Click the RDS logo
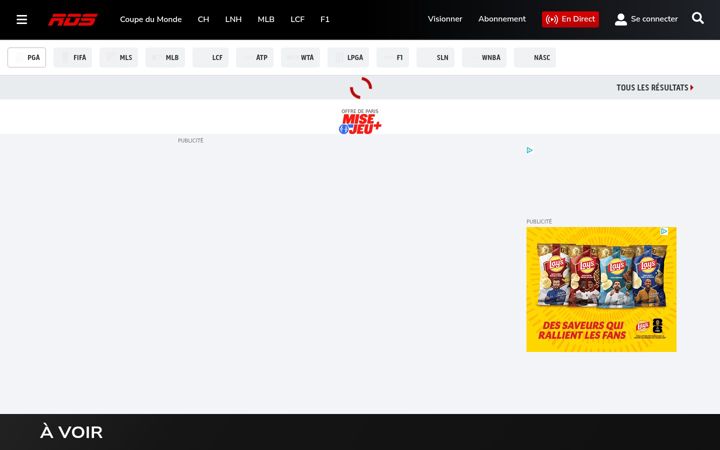This screenshot has width=720, height=450. 73,20
